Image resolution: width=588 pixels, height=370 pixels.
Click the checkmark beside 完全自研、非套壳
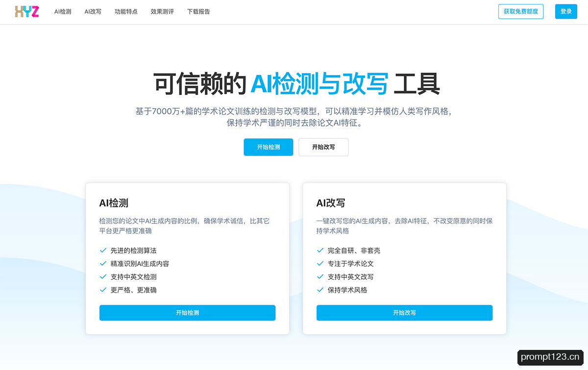pos(320,250)
